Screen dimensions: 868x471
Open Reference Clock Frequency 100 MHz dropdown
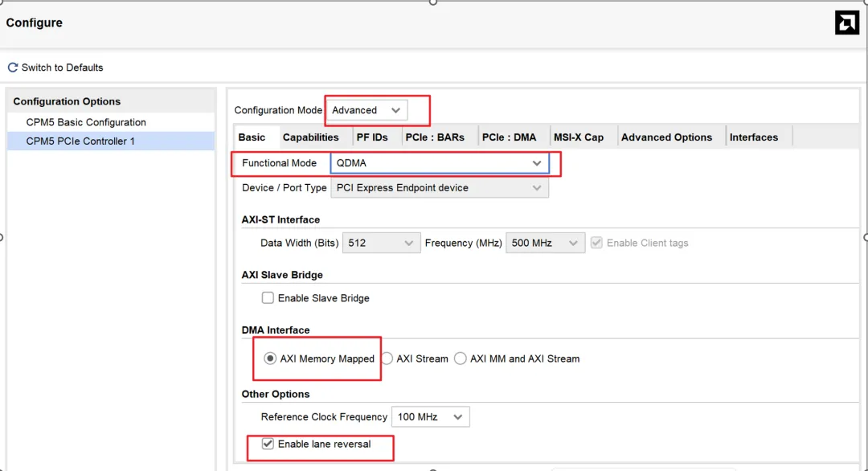(431, 417)
